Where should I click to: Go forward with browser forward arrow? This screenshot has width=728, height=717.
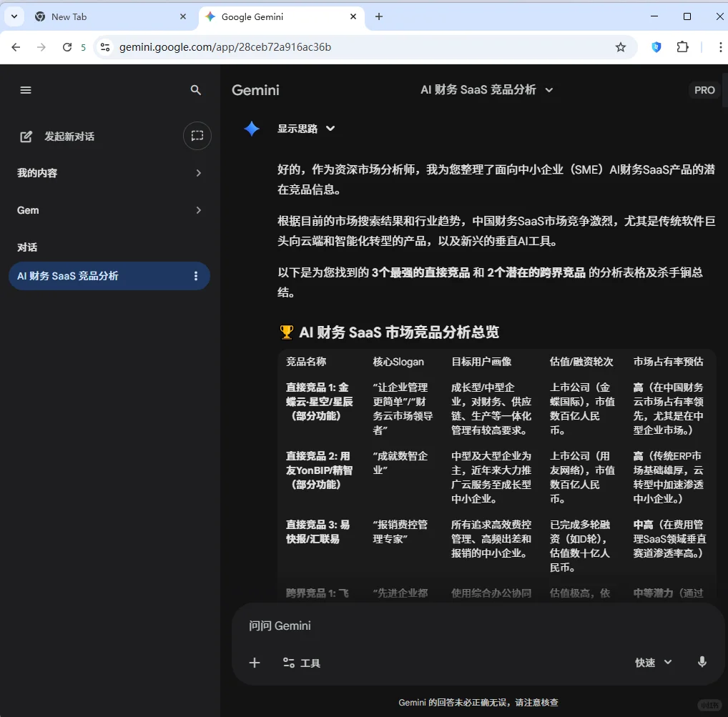tap(41, 47)
